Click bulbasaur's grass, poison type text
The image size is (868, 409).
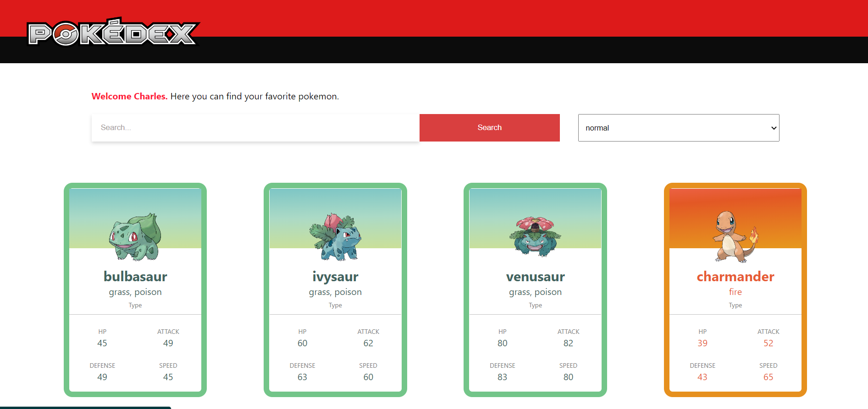click(x=135, y=292)
